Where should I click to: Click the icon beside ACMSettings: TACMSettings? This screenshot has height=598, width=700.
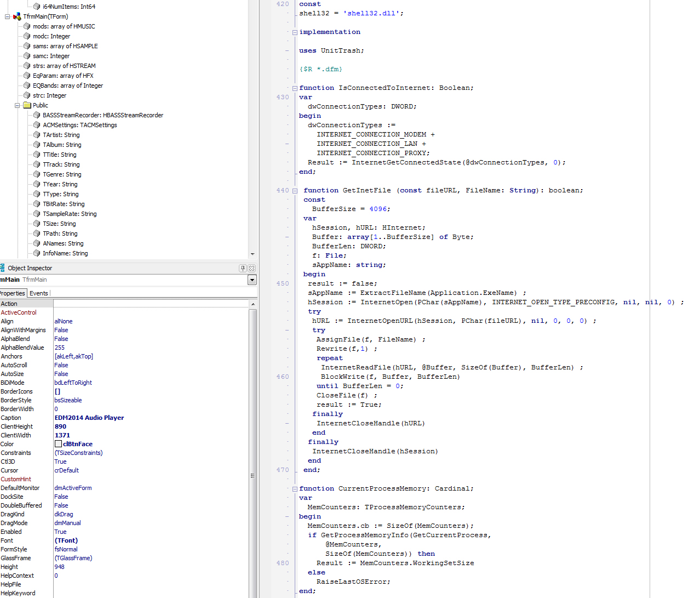click(37, 125)
